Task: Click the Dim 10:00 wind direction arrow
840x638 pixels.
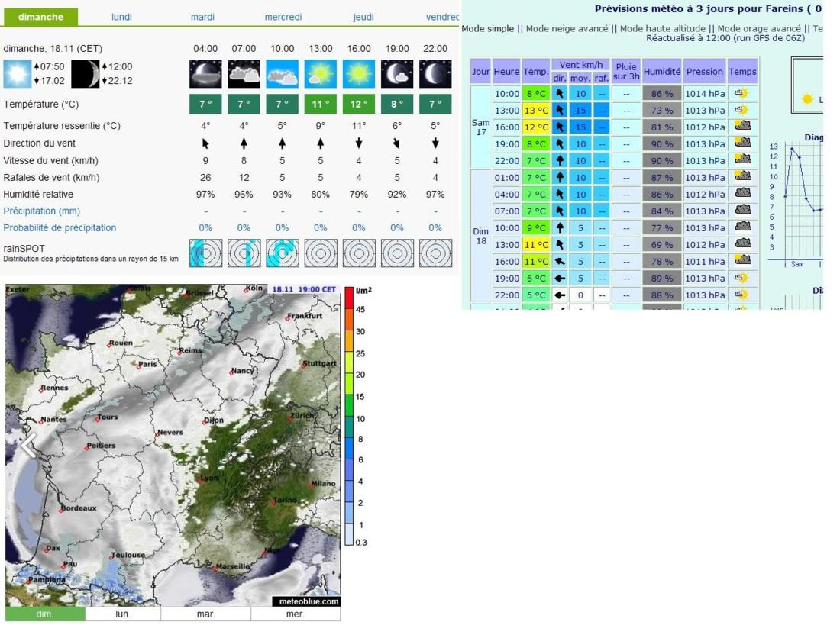Action: [x=560, y=228]
